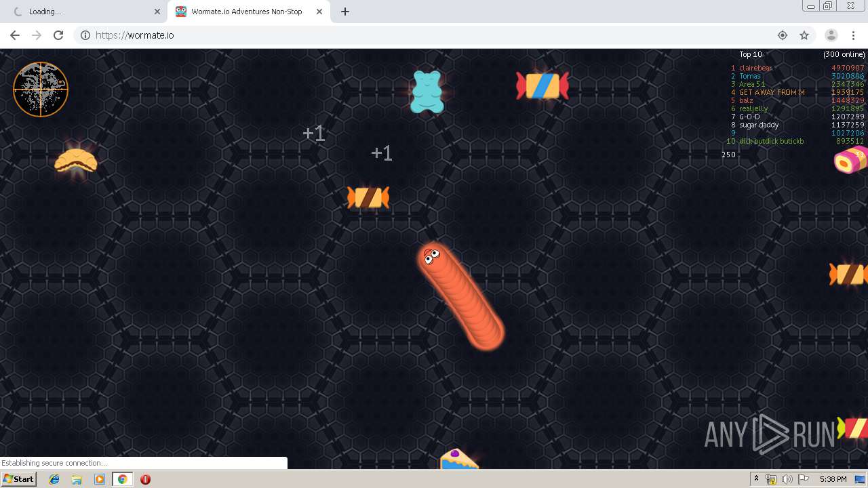The width and height of the screenshot is (868, 488).
Task: Click leaderboard entry 'G-O-D'
Action: [749, 117]
